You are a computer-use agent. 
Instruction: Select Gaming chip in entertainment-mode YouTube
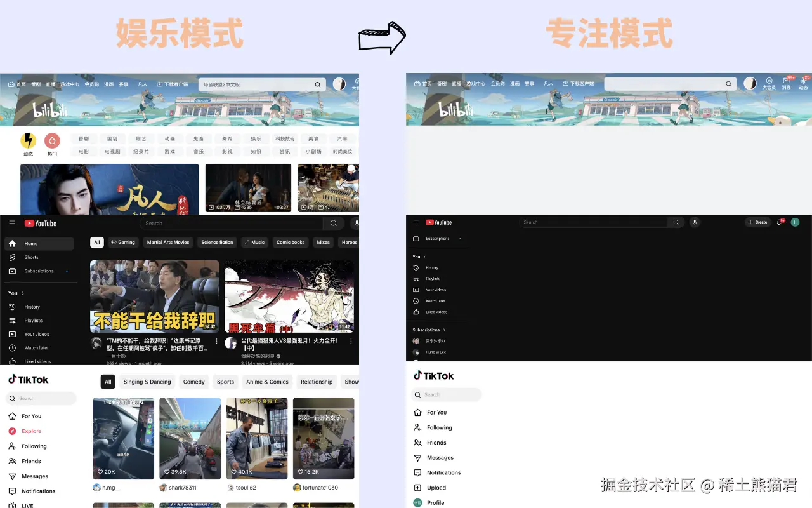123,243
